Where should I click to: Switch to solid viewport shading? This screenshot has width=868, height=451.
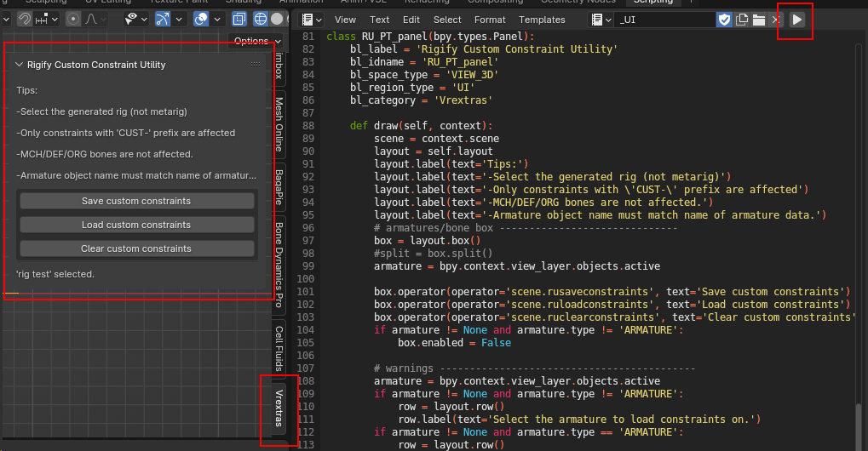point(276,20)
